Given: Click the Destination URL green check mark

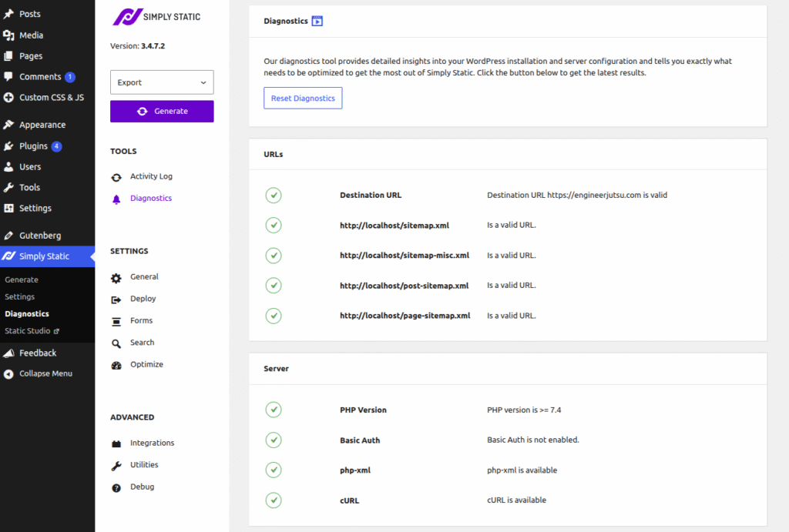Looking at the screenshot, I should [274, 196].
